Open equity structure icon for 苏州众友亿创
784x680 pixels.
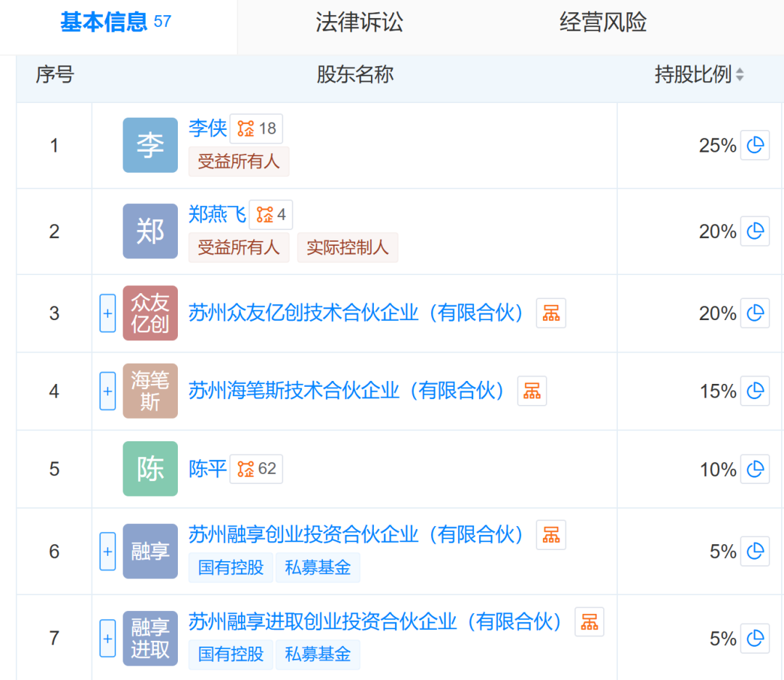[551, 313]
